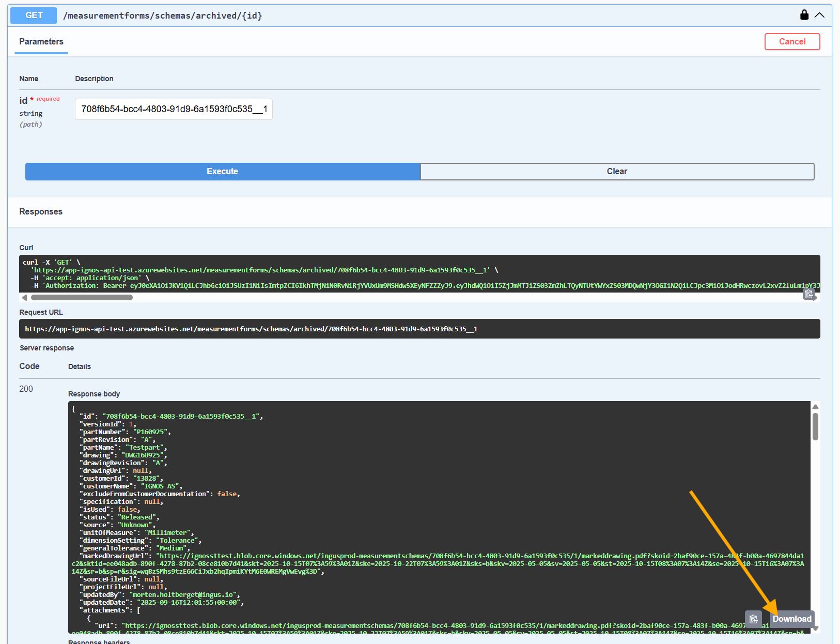Select the id parameter input field
Viewport: 840px width, 644px height.
[174, 109]
